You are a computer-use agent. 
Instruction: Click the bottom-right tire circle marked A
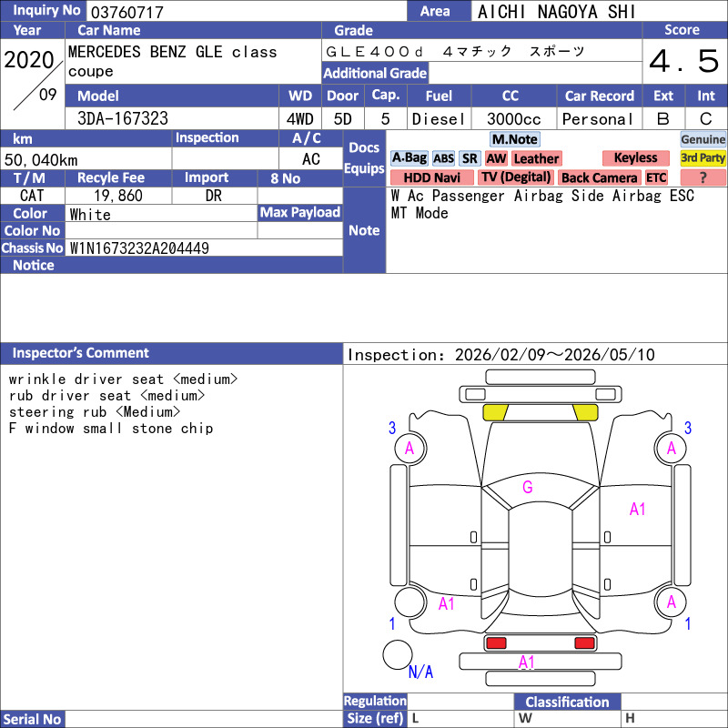pyautogui.click(x=672, y=602)
